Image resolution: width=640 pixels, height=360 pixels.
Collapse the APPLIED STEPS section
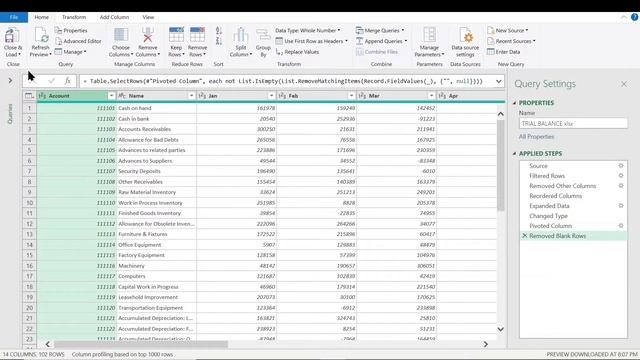pos(514,153)
